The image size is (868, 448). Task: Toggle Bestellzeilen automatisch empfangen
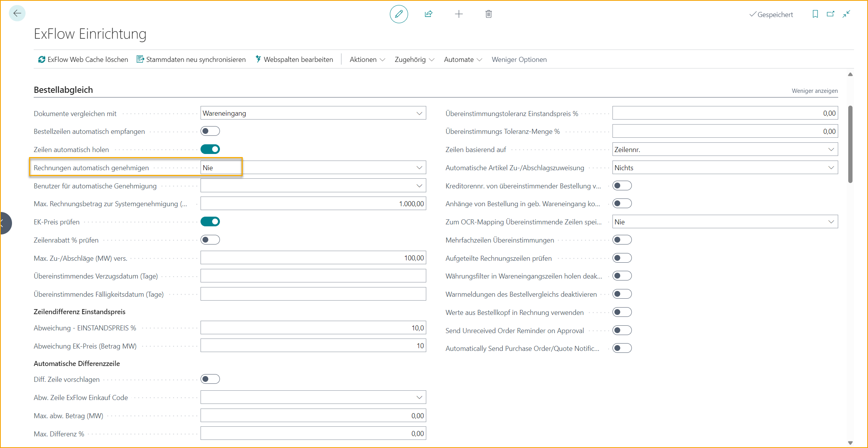click(210, 131)
